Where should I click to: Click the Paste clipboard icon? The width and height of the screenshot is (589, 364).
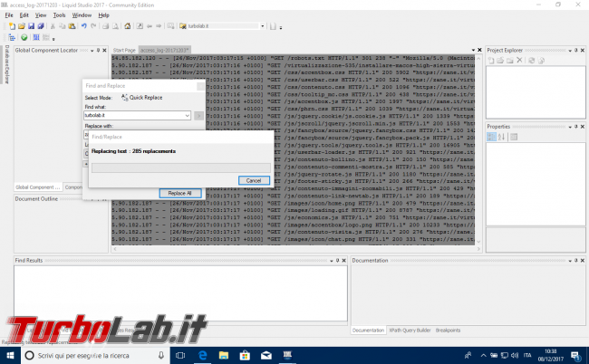(x=72, y=26)
